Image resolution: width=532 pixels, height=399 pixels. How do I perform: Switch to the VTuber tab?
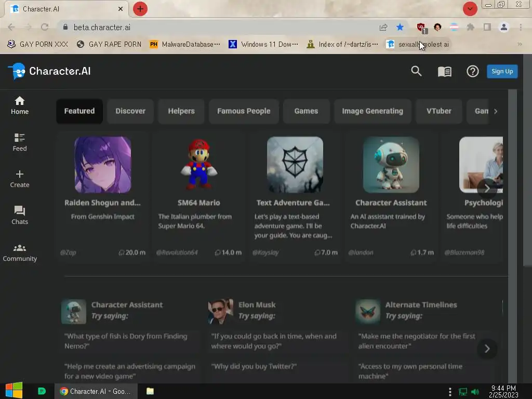click(x=438, y=111)
